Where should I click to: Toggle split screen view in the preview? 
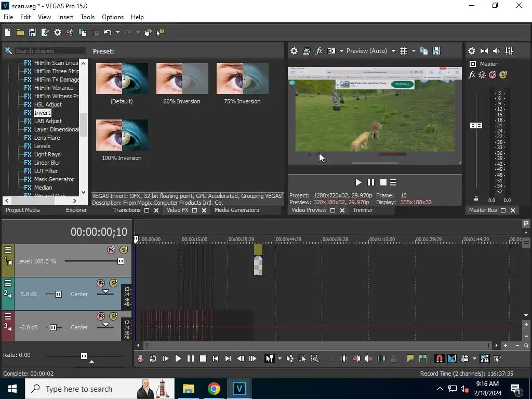tap(331, 51)
